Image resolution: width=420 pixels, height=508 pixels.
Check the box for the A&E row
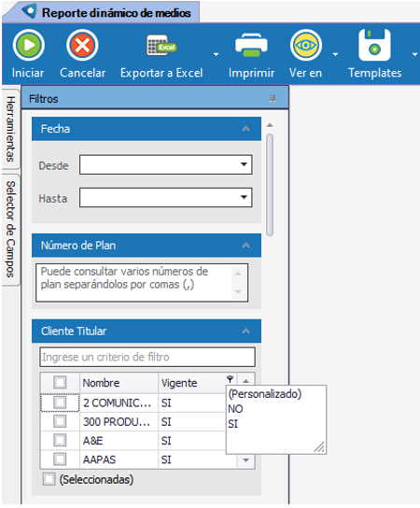60,440
